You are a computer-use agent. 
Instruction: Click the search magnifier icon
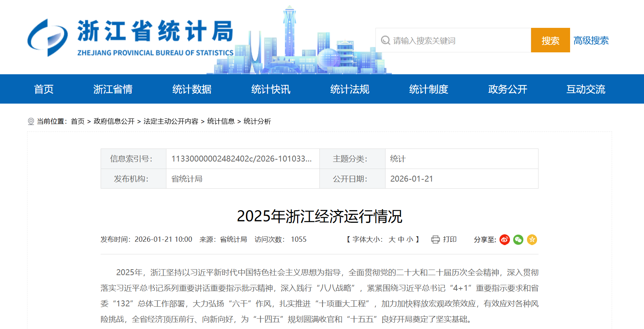(x=386, y=40)
